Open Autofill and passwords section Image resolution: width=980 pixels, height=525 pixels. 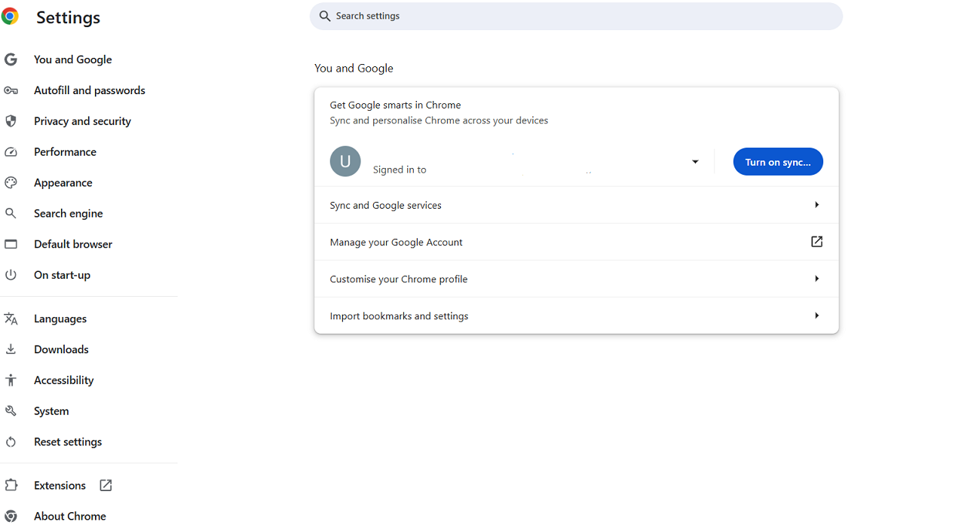click(89, 90)
